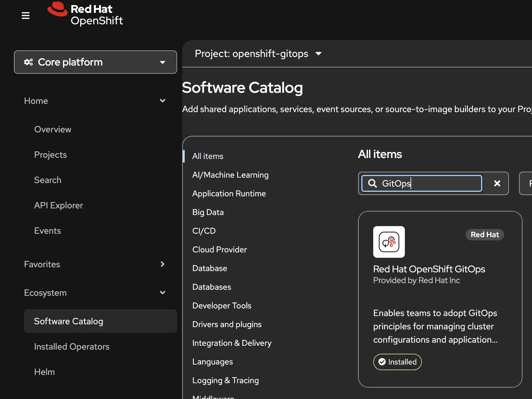The width and height of the screenshot is (532, 399).
Task: Select the CI/CD category filter
Action: point(204,231)
